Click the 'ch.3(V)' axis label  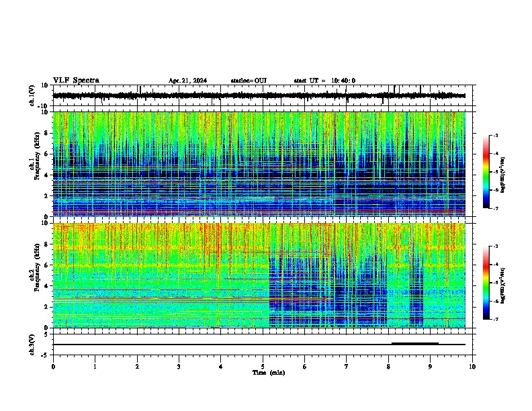[32, 345]
